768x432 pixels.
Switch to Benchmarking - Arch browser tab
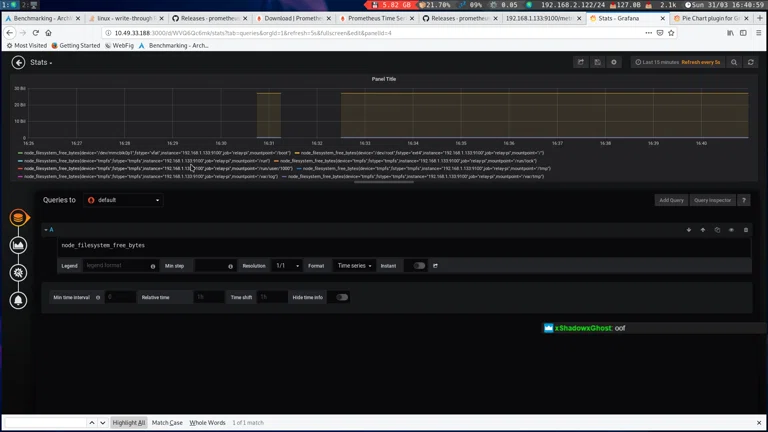tap(43, 18)
